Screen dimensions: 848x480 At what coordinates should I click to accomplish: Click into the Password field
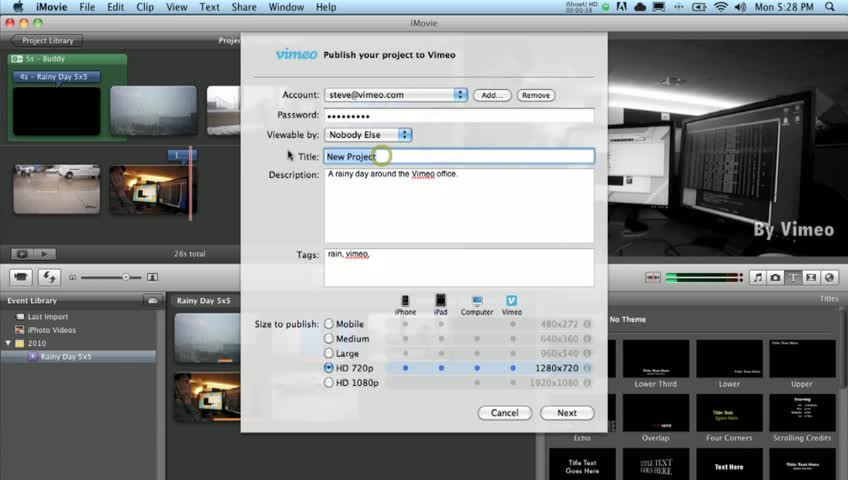click(459, 115)
